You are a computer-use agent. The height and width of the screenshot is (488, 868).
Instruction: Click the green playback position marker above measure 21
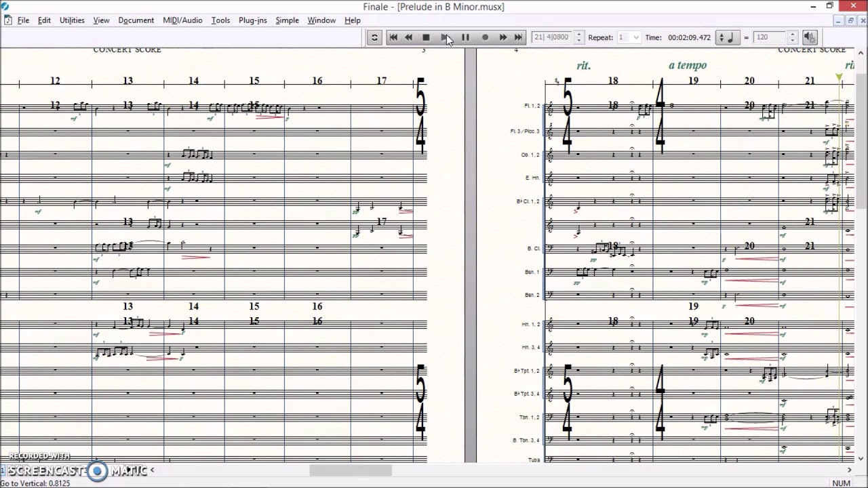tap(840, 79)
